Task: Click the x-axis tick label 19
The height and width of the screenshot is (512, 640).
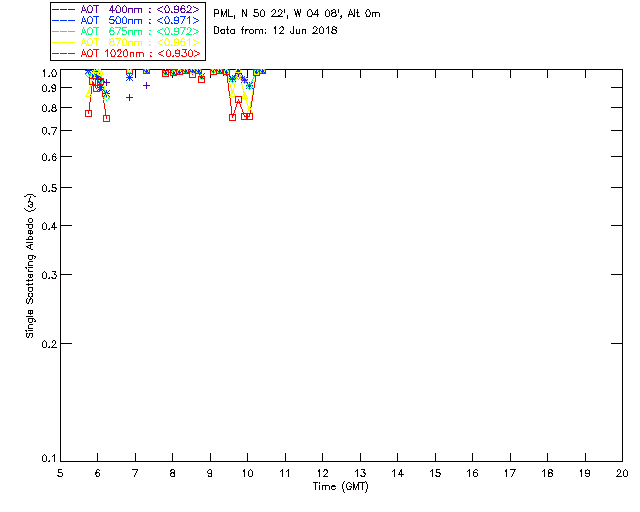Action: 585,473
